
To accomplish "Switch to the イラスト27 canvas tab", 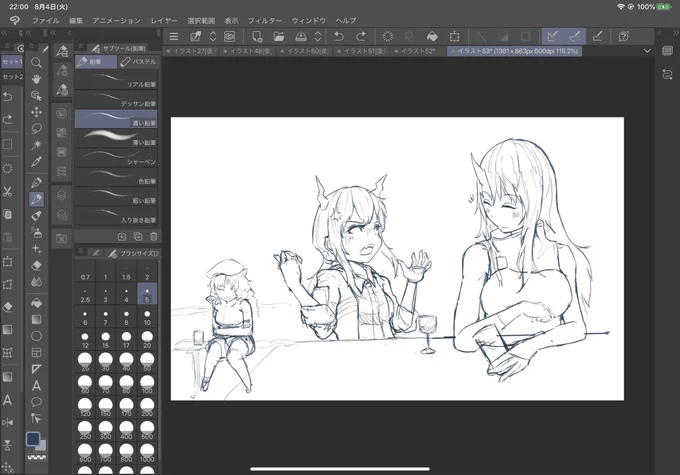I will (x=192, y=51).
